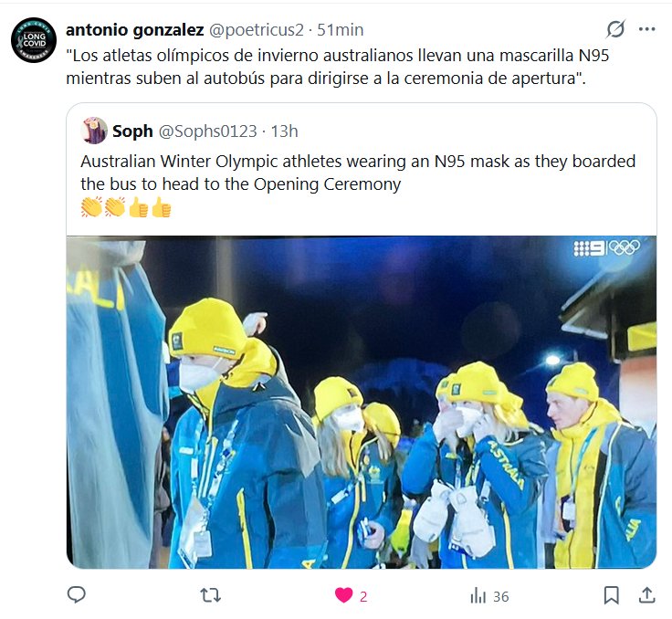Open the 51min timestamp link

coord(341,30)
